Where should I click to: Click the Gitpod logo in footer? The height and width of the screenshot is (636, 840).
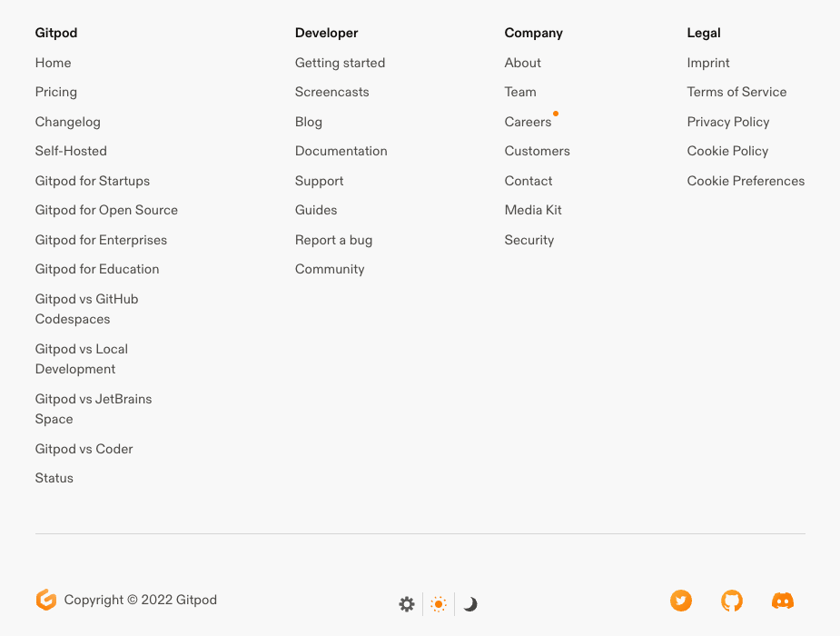click(x=46, y=600)
